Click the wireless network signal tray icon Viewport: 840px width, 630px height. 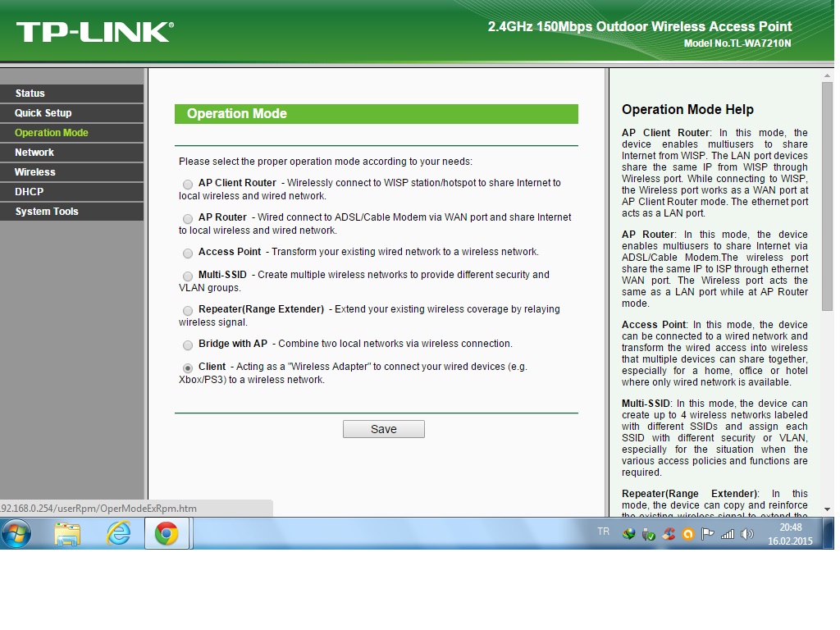tap(728, 533)
